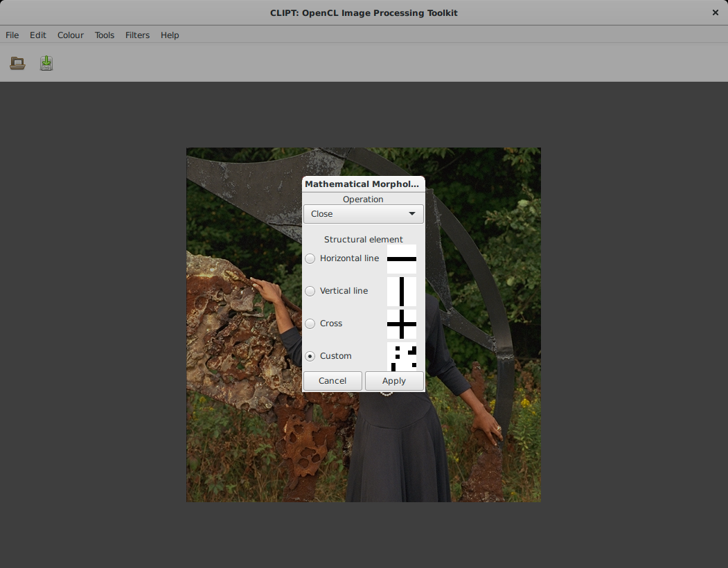
Task: Open the Colour menu
Action: pyautogui.click(x=71, y=35)
